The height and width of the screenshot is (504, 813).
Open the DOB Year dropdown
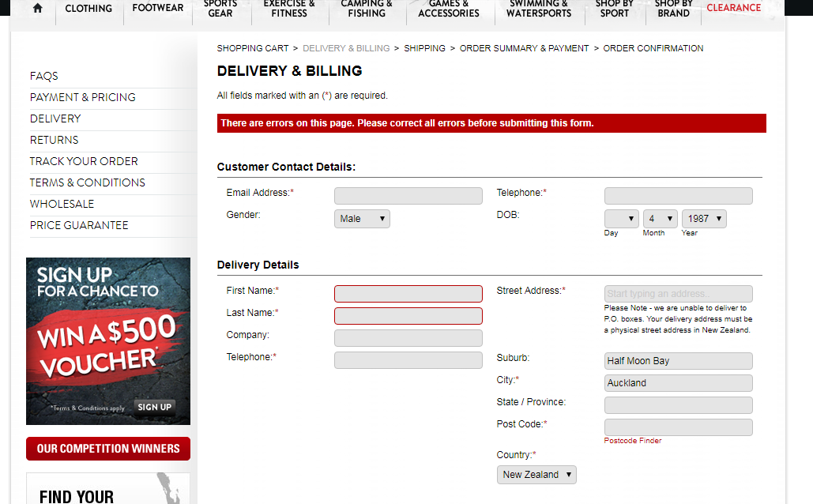(x=704, y=219)
